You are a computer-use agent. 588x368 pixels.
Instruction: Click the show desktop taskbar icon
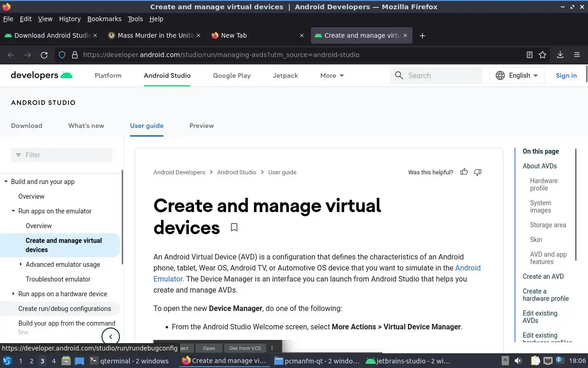pos(79,361)
